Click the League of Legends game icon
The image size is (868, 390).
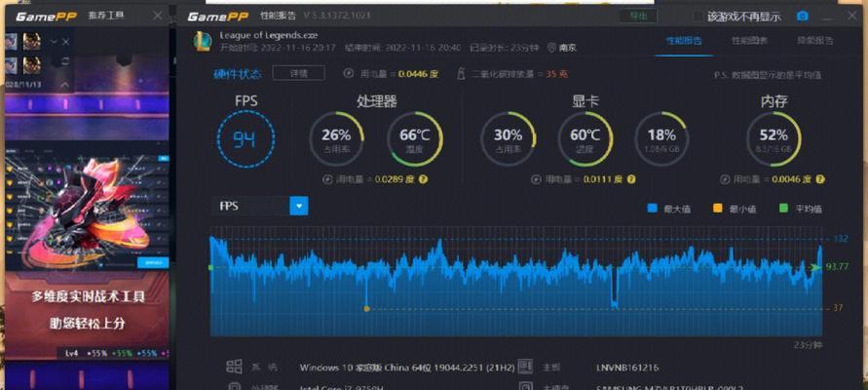coord(202,41)
